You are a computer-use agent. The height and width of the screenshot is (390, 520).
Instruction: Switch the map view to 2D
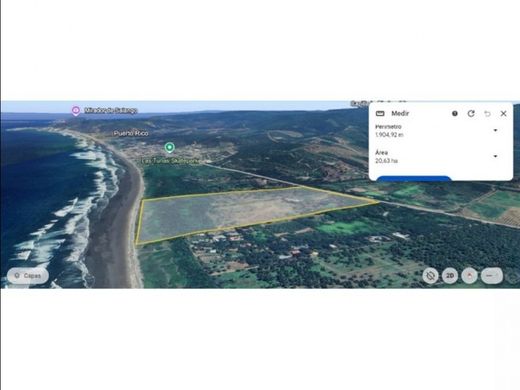[450, 276]
